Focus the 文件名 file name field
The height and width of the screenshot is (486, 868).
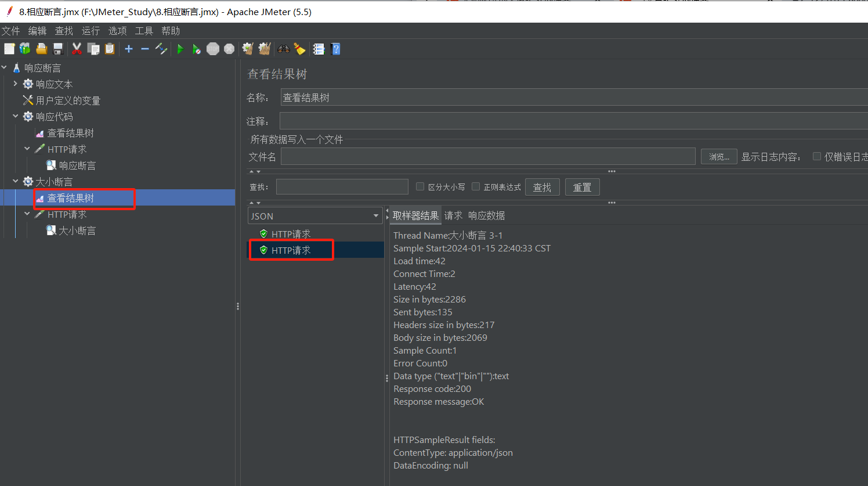coord(488,156)
